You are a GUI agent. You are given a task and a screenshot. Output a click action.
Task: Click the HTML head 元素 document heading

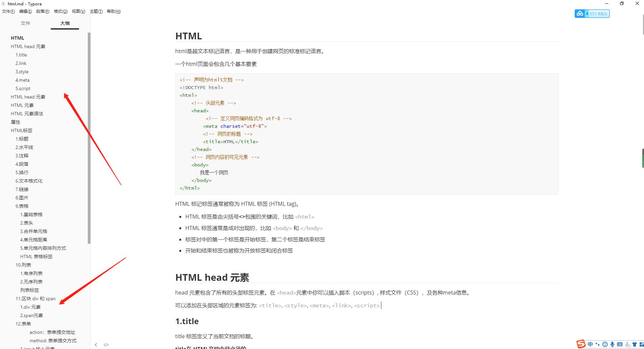(x=212, y=277)
